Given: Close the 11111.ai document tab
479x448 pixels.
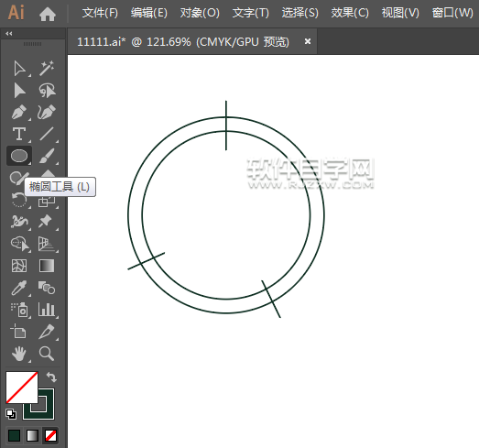Looking at the screenshot, I should [x=308, y=41].
